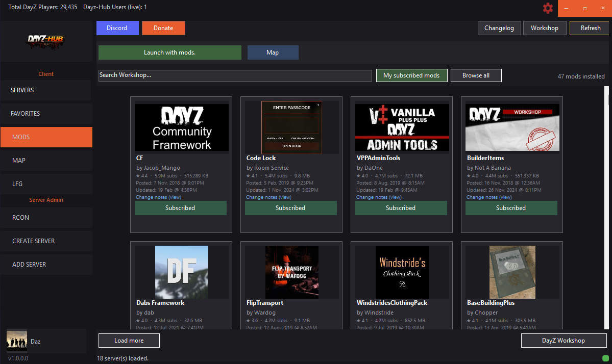Image resolution: width=612 pixels, height=364 pixels.
Task: Unsubscribe from the Code Lock mod
Action: pos(290,207)
